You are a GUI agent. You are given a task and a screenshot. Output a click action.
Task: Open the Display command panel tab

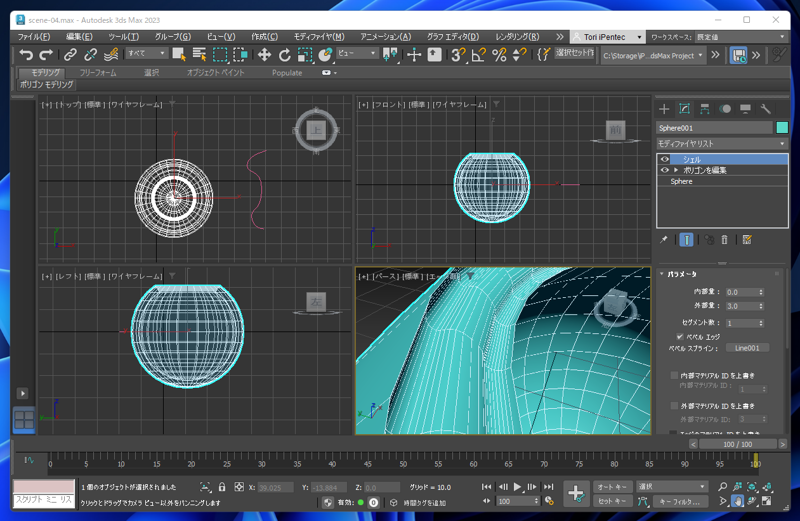745,109
